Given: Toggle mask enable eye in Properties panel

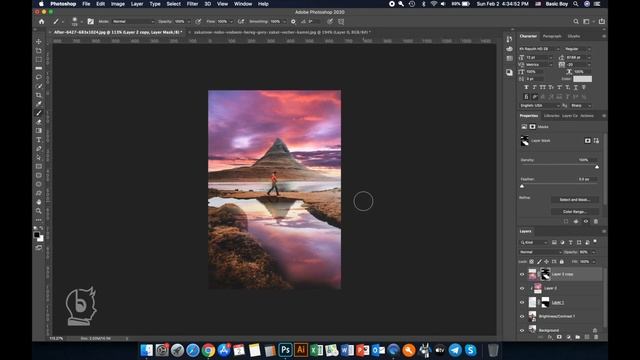Looking at the screenshot, I should (x=586, y=221).
